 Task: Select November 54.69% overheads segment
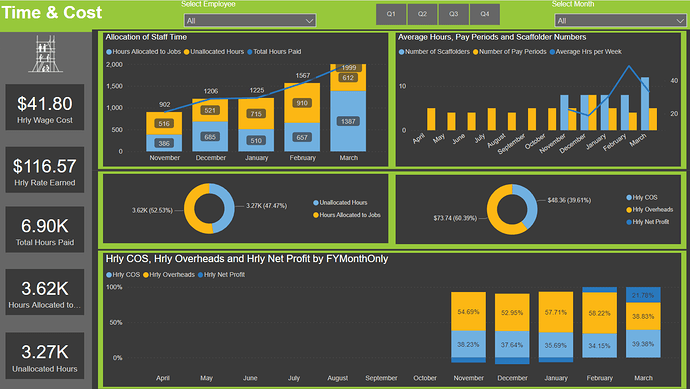[x=468, y=312]
